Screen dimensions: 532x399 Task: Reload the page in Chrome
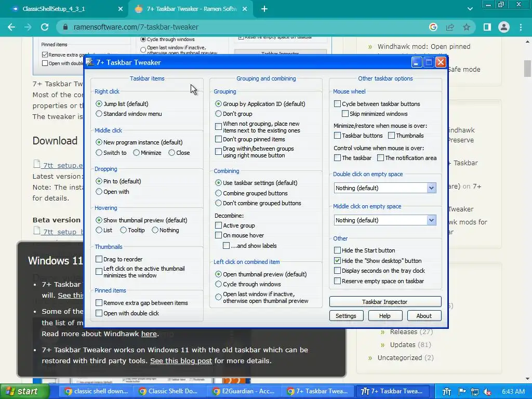(x=45, y=27)
